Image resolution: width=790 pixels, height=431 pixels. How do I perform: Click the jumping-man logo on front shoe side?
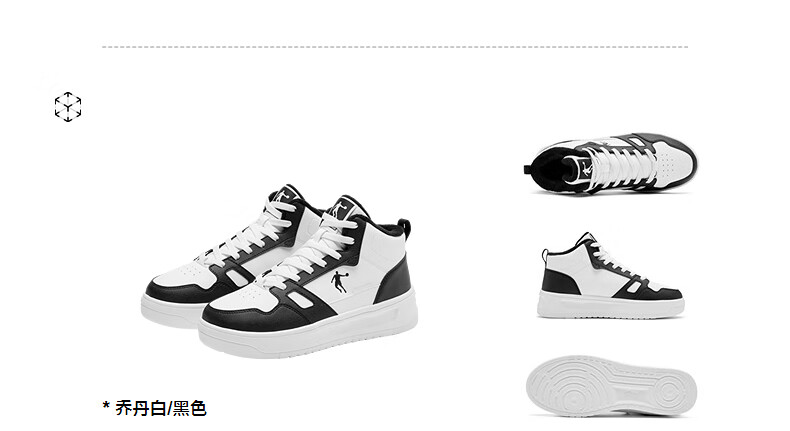click(339, 282)
